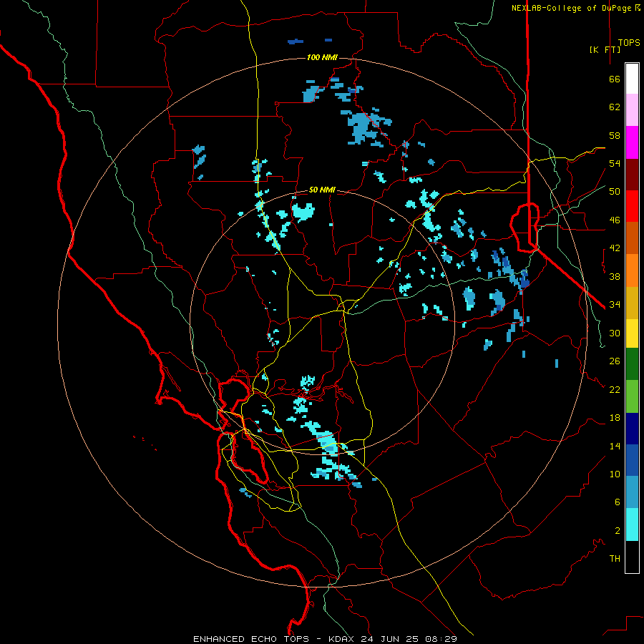The image size is (644, 644).
Task: Click the 50 NMI range ring label
Action: coord(322,190)
